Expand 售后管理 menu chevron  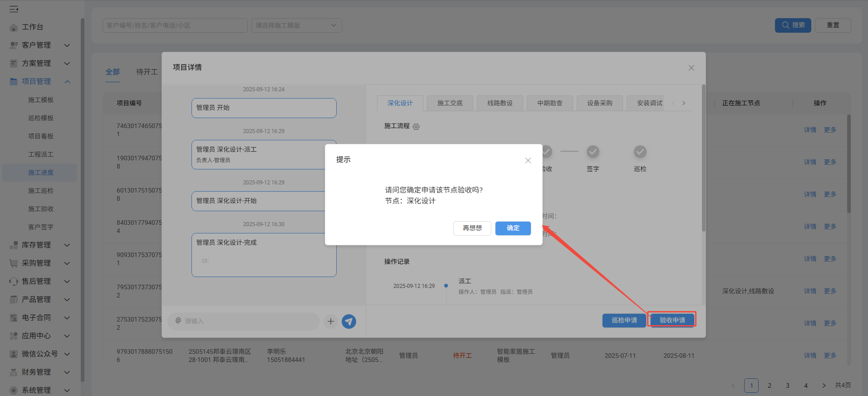pyautogui.click(x=67, y=282)
